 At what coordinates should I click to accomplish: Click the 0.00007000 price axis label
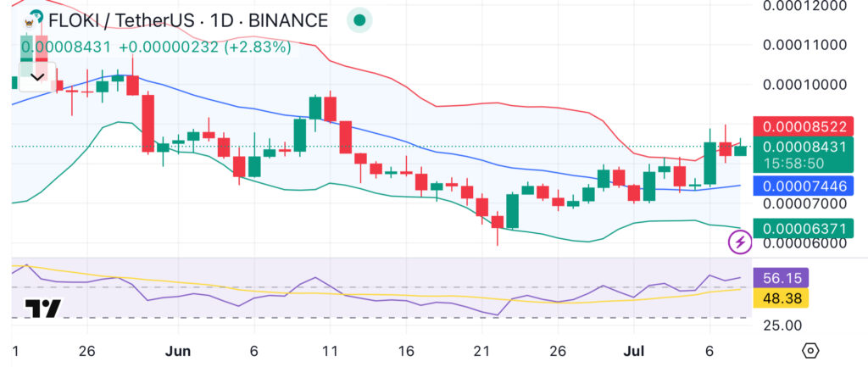(x=804, y=203)
